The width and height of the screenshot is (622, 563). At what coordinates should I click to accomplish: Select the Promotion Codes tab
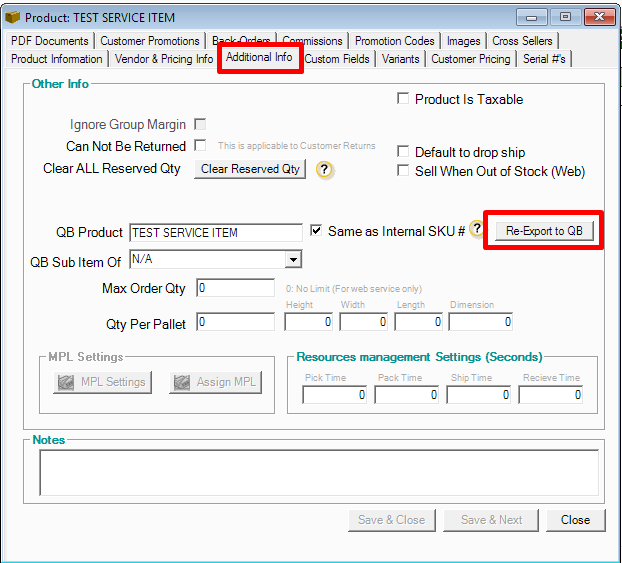(x=394, y=41)
